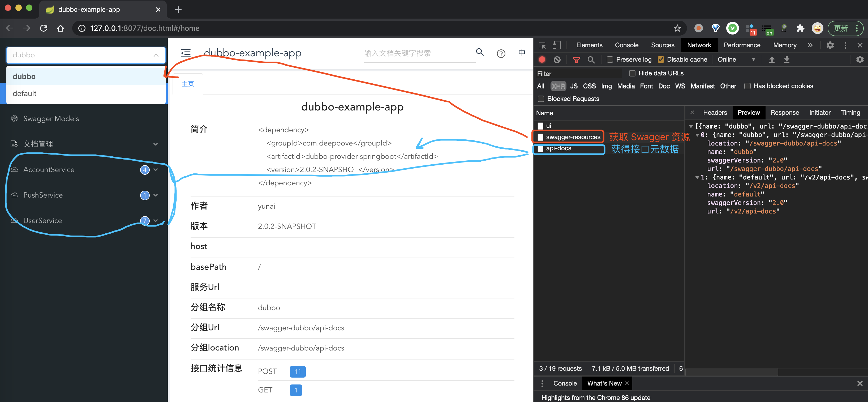Viewport: 868px width, 402px height.
Task: Click the settings gear icon in DevTools
Action: pos(830,45)
